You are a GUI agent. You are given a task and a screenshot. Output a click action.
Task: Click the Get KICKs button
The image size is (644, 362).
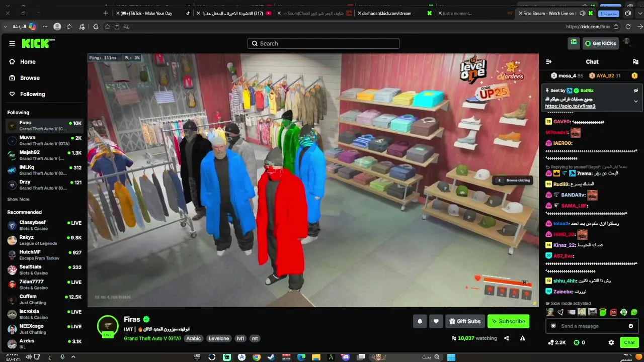600,44
